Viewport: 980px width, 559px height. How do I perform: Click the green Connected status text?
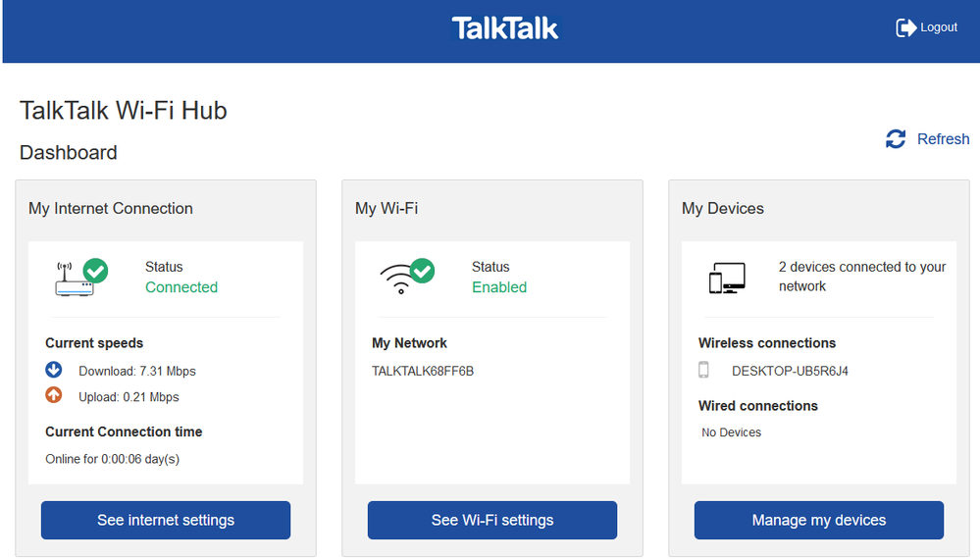[x=181, y=287]
